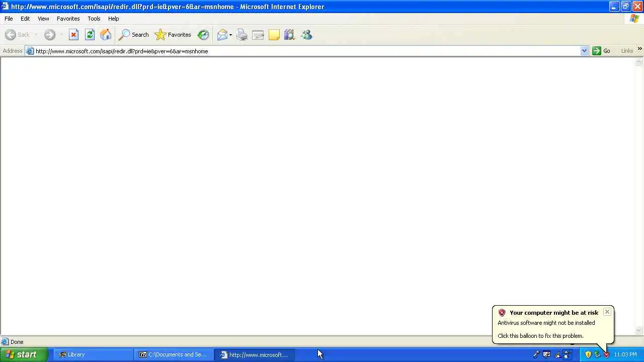Select the http://www.microsoft... taskbar button
Screen dimensions: 644x362
point(255,354)
